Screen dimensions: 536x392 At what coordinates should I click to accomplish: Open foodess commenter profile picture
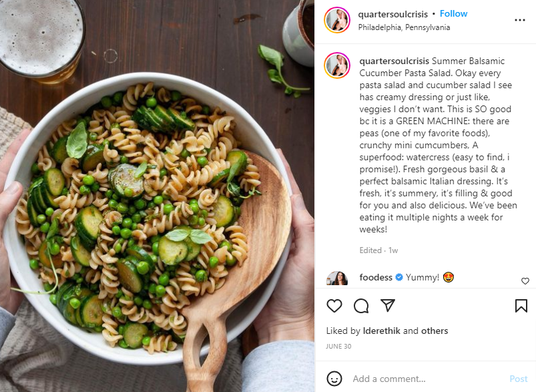tap(337, 278)
